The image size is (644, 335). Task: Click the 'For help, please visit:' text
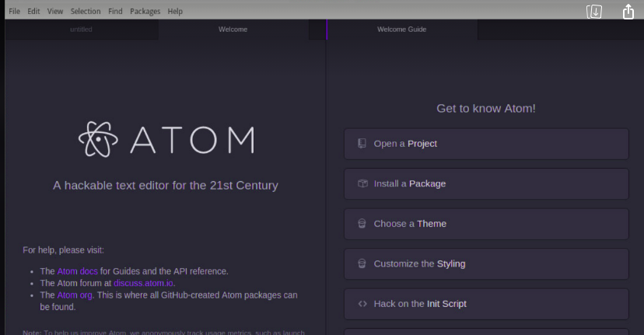click(63, 250)
